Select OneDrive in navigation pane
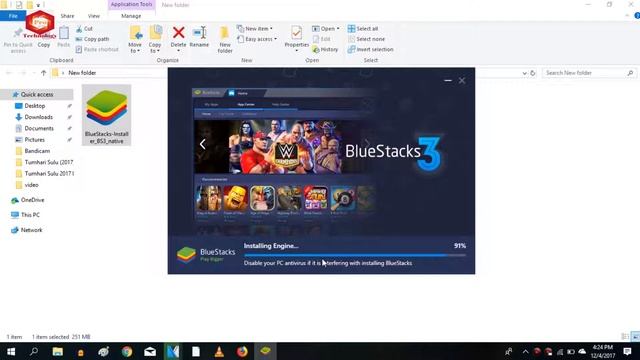The height and width of the screenshot is (360, 640). (32, 200)
